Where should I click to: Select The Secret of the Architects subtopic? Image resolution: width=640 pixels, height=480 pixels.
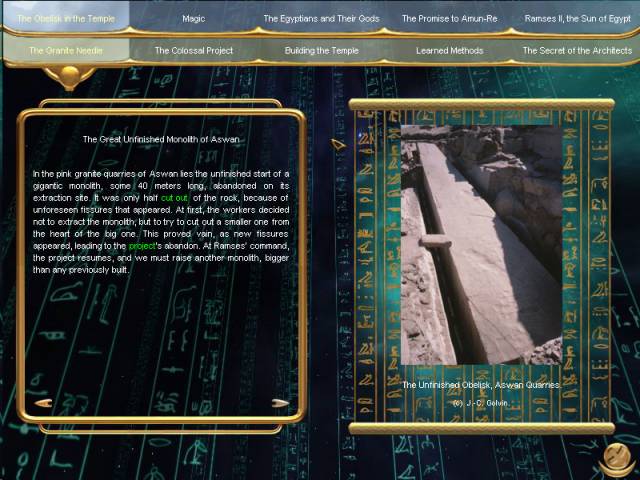pyautogui.click(x=577, y=50)
